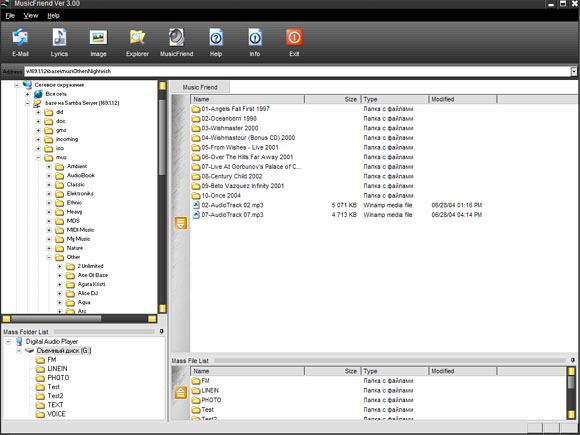580x435 pixels.
Task: Open the Address bar dropdown
Action: (x=574, y=71)
